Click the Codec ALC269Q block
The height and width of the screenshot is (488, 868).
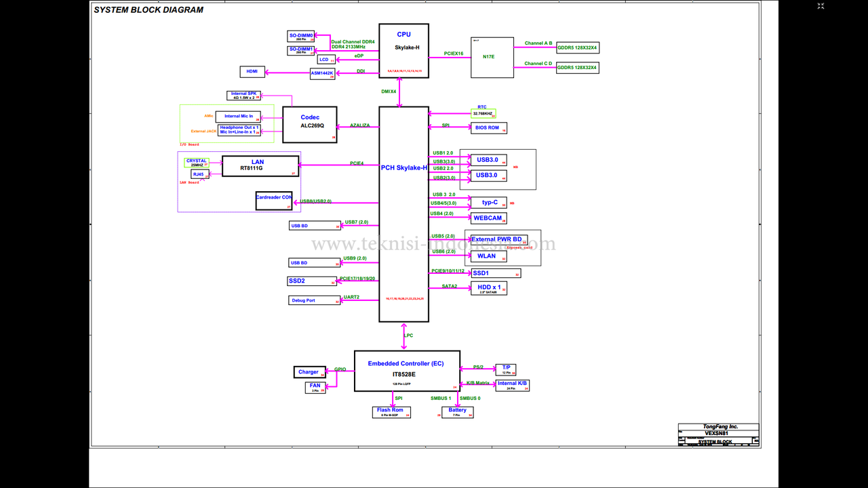click(310, 124)
